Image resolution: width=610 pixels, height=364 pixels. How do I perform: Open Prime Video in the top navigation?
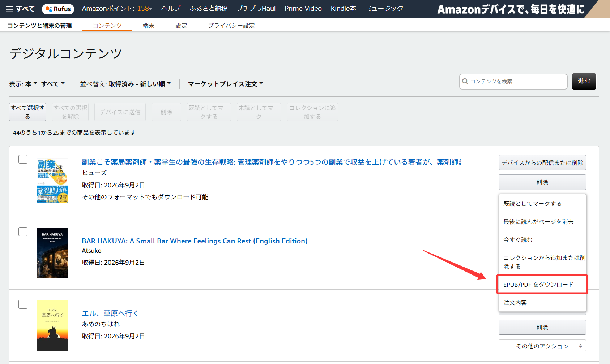[x=303, y=9]
